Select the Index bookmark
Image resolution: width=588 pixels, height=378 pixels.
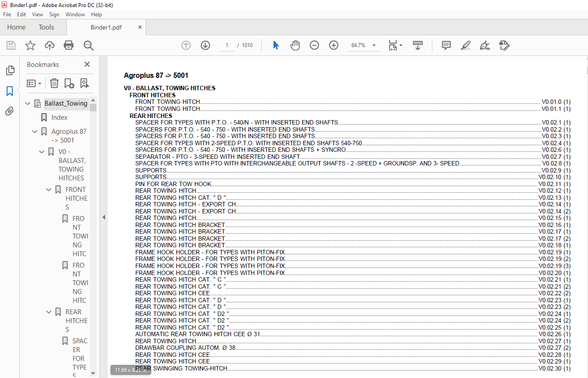click(59, 117)
